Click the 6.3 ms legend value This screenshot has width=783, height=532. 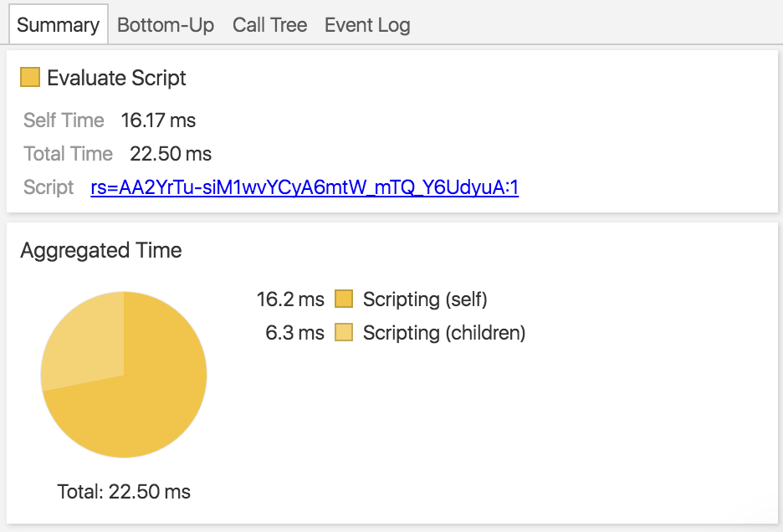tap(294, 333)
